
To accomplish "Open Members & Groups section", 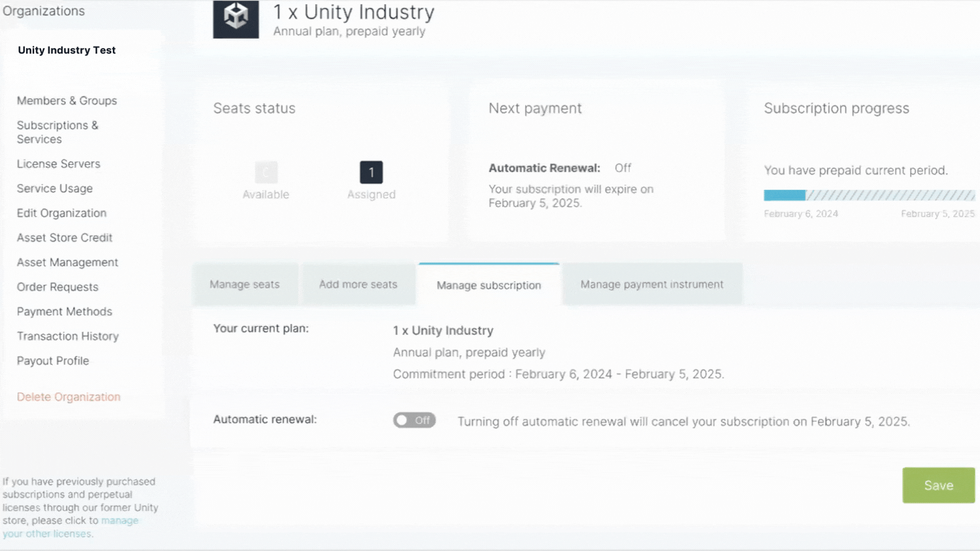I will tap(67, 101).
